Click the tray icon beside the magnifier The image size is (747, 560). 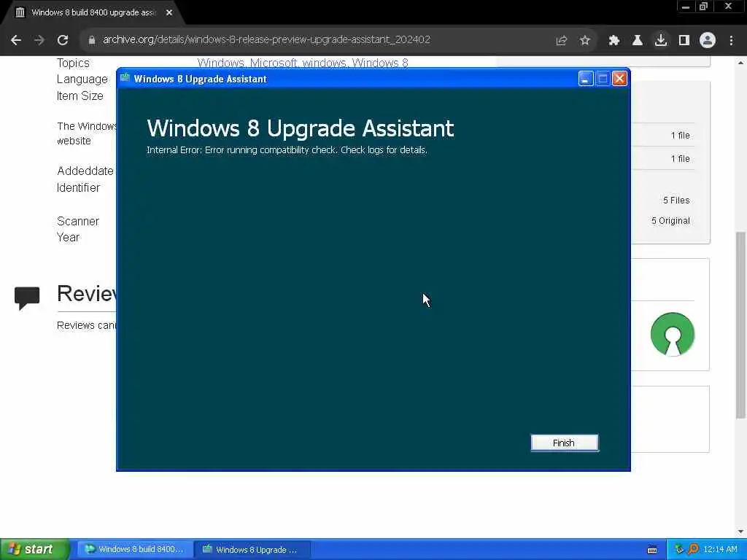point(679,550)
